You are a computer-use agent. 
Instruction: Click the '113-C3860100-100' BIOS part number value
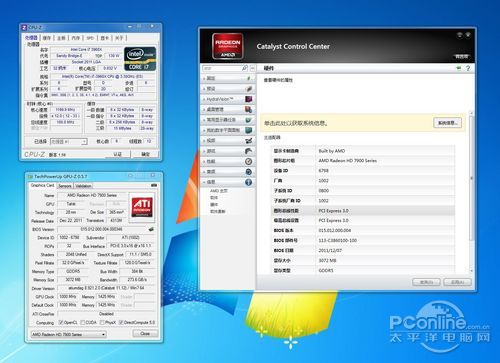point(338,240)
